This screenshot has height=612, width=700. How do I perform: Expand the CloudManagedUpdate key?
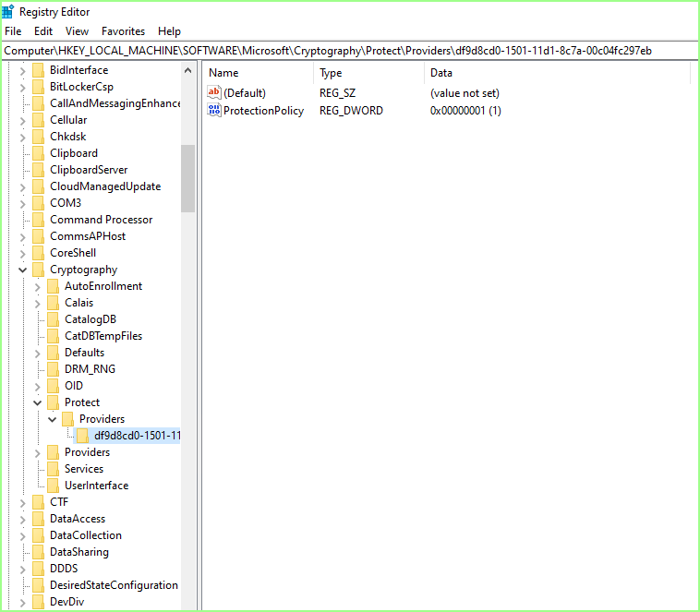(x=23, y=187)
